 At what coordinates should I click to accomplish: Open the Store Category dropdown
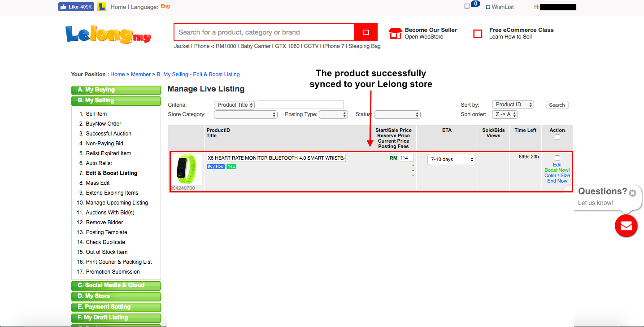[246, 115]
